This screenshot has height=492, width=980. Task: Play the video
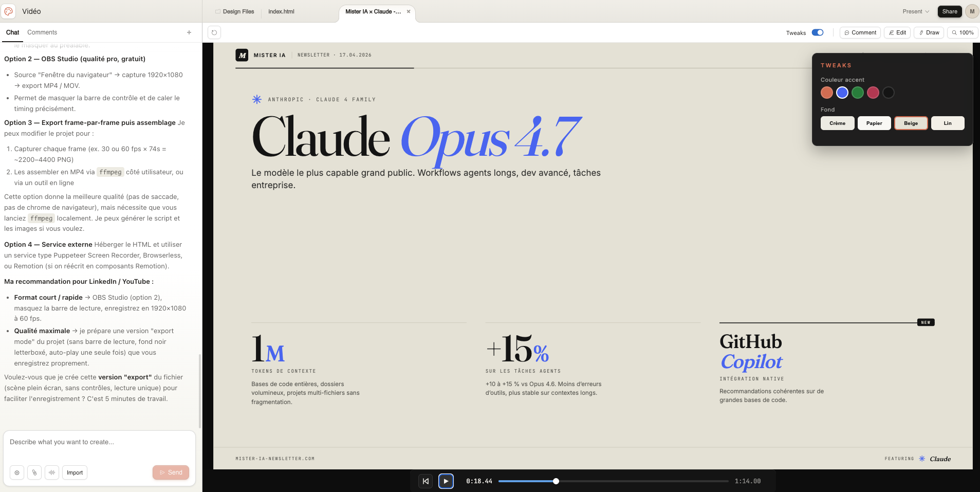tap(446, 481)
